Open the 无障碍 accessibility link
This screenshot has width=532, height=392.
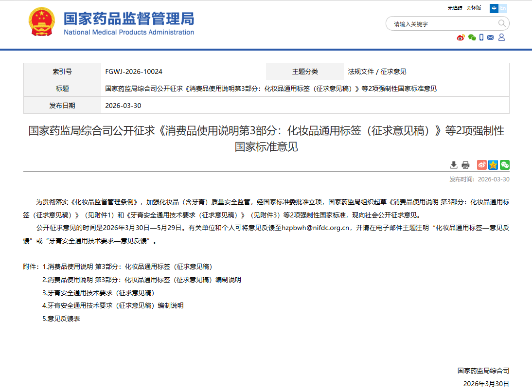pyautogui.click(x=455, y=8)
